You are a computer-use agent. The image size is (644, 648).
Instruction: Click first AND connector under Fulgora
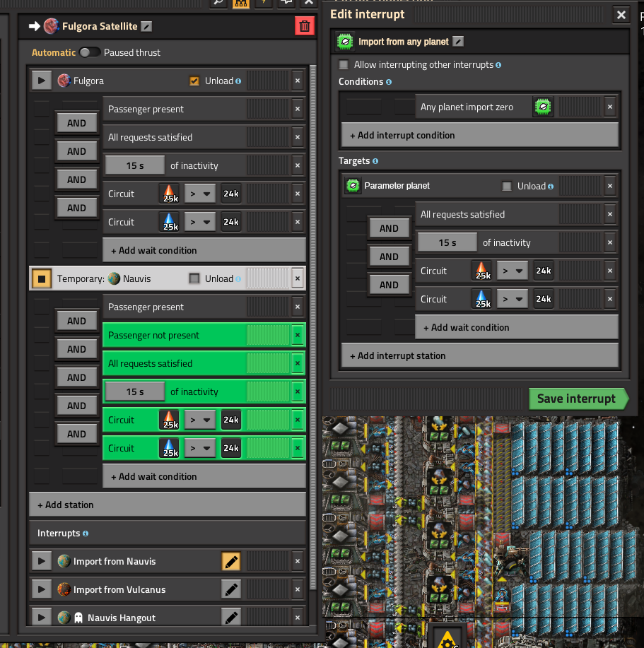[x=76, y=123]
